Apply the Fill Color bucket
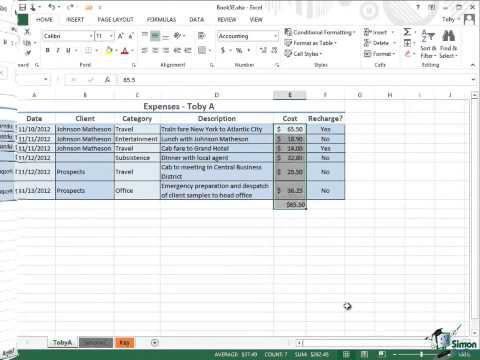This screenshot has width=480, height=360. 109,50
